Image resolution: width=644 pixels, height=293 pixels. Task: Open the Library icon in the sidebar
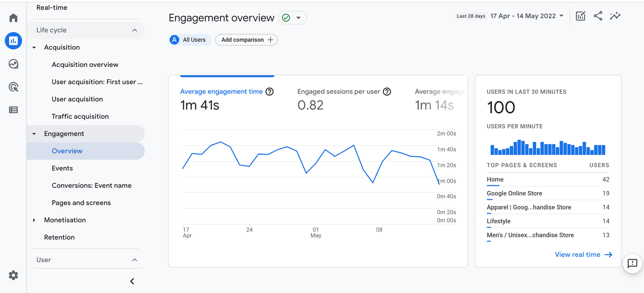(x=13, y=110)
